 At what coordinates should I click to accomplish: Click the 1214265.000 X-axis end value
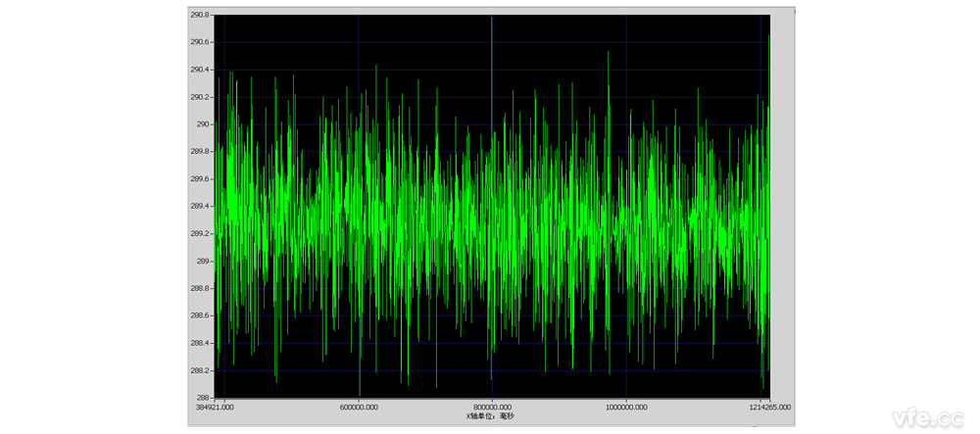tap(767, 407)
